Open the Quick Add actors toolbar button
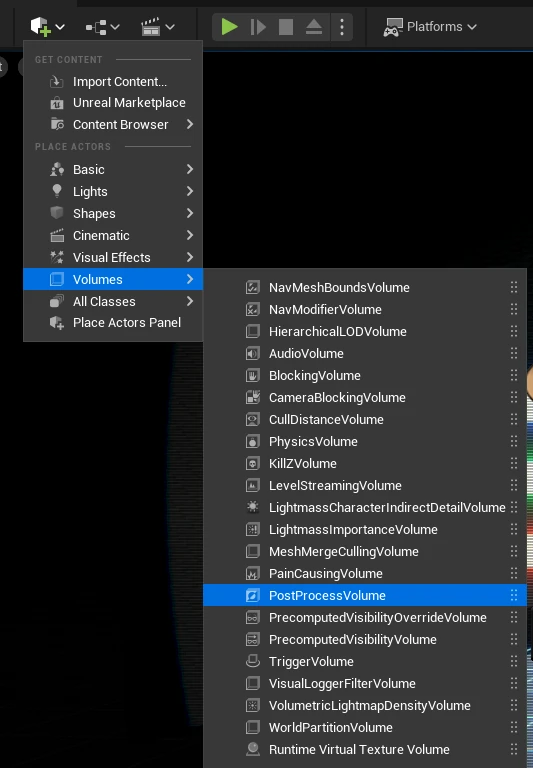 coord(47,26)
